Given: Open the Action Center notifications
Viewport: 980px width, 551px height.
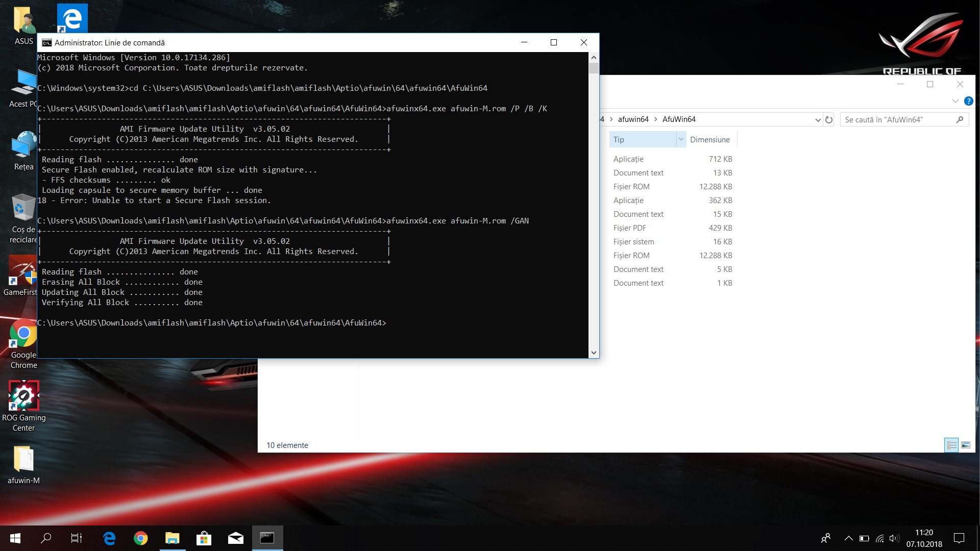Looking at the screenshot, I should 959,538.
